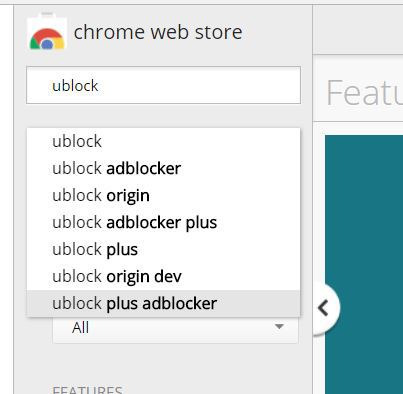
Task: Select the "ublock adblocker plus" suggestion
Action: [x=163, y=222]
